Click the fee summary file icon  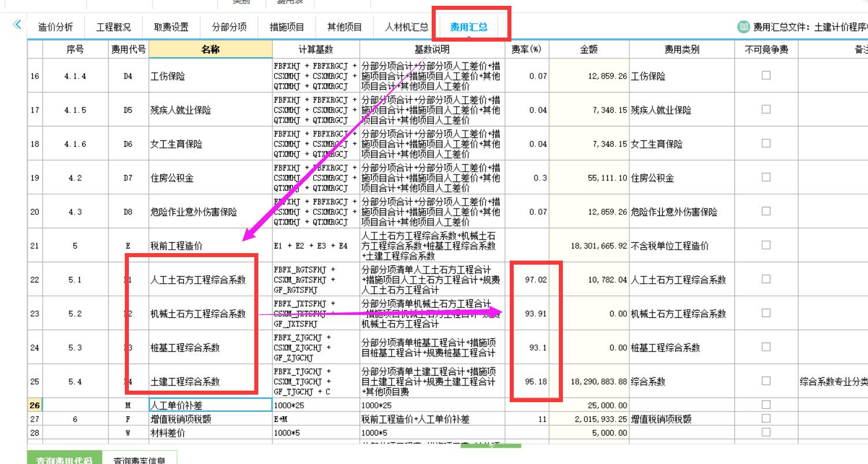pos(743,27)
